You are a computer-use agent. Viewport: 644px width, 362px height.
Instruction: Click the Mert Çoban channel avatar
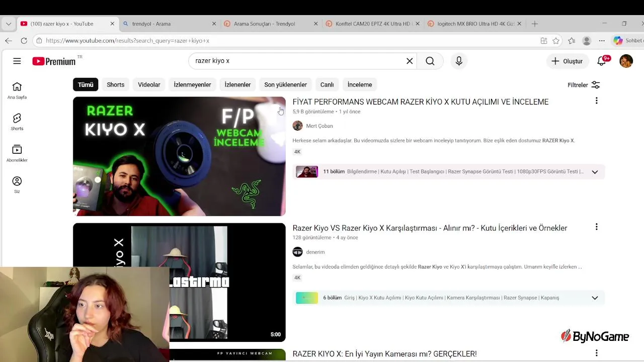pyautogui.click(x=298, y=126)
